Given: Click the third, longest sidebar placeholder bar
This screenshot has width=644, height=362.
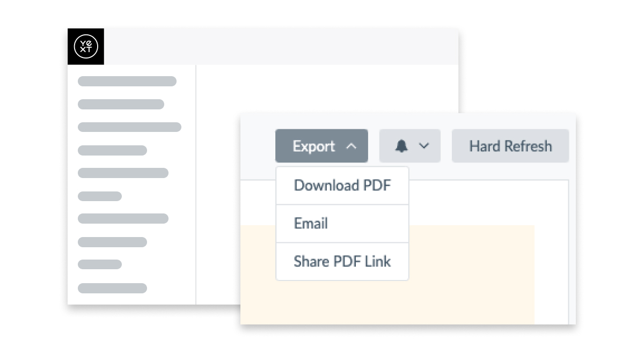Looking at the screenshot, I should tap(129, 127).
